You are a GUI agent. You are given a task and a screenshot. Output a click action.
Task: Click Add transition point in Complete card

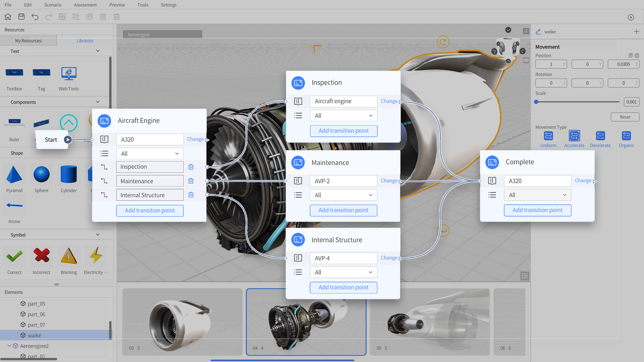(537, 210)
